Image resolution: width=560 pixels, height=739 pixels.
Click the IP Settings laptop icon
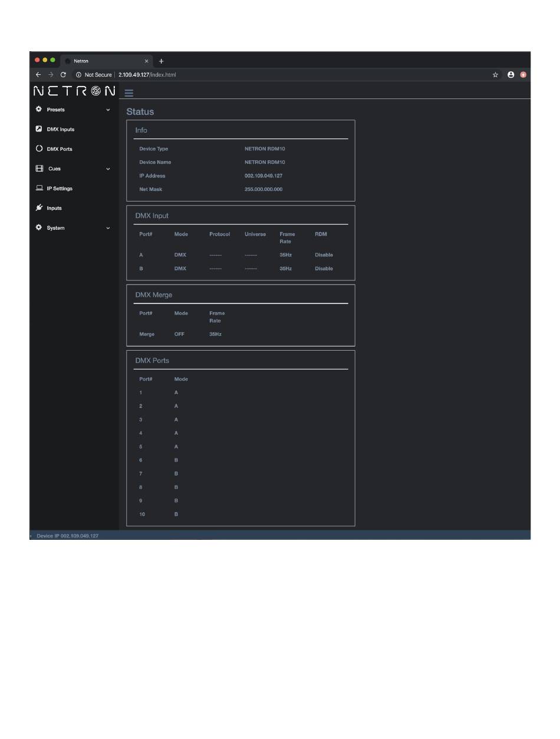pos(39,189)
